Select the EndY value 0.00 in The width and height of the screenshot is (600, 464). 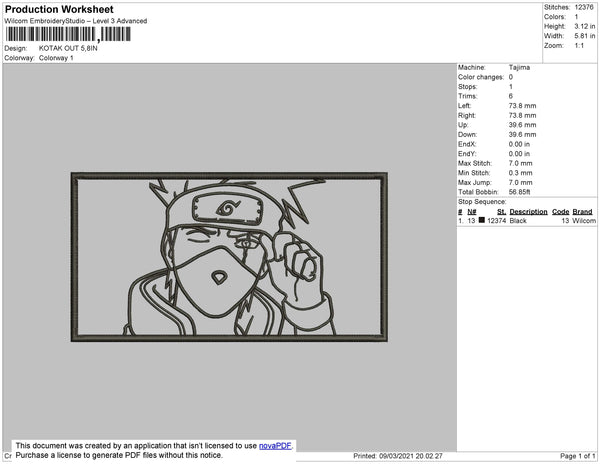pos(519,154)
